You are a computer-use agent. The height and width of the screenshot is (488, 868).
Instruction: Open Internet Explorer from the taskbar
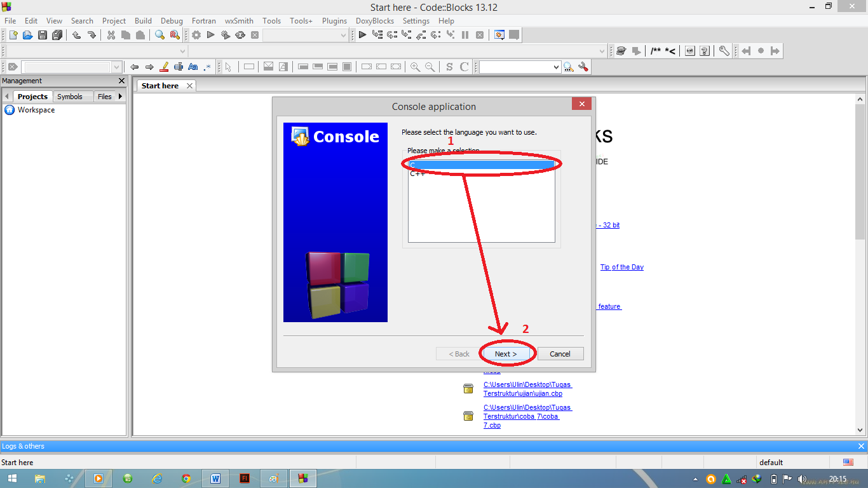click(x=158, y=478)
